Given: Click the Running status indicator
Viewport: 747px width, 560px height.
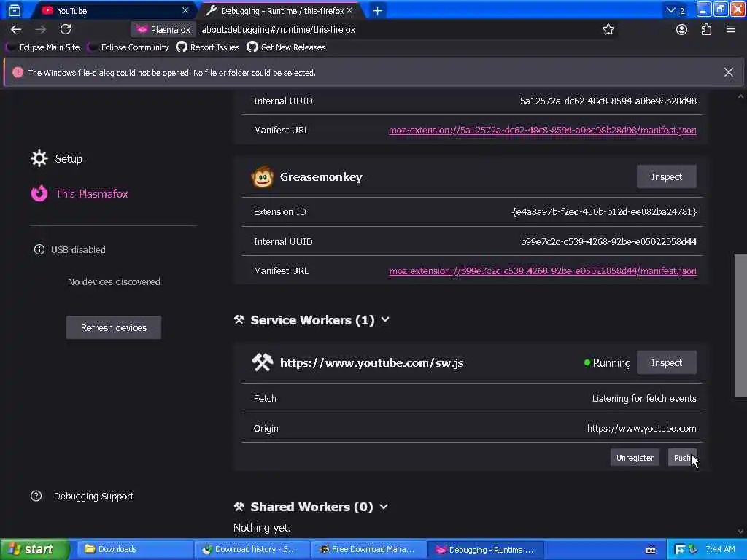Looking at the screenshot, I should point(607,363).
